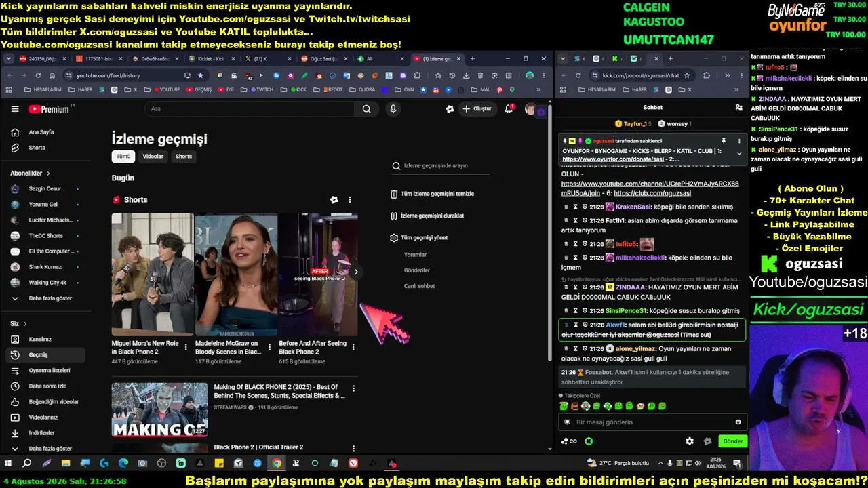The image size is (868, 488).
Task: Expand the pinned message in Kick chat
Action: 739,153
